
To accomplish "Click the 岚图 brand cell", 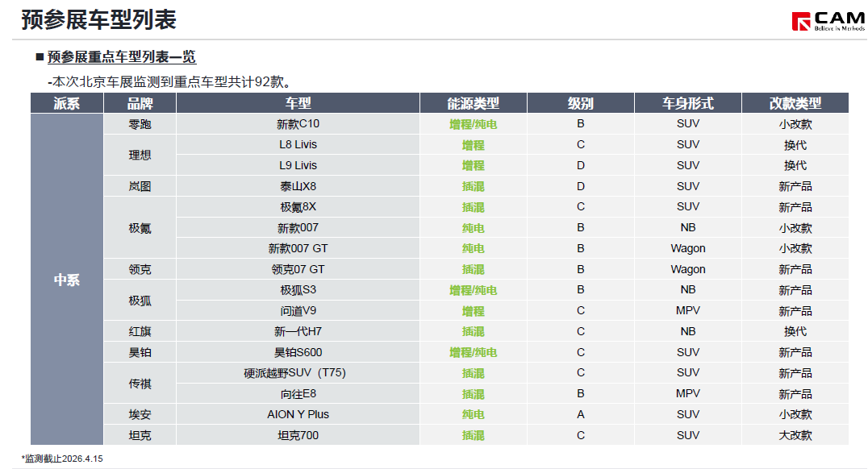I will coord(140,186).
